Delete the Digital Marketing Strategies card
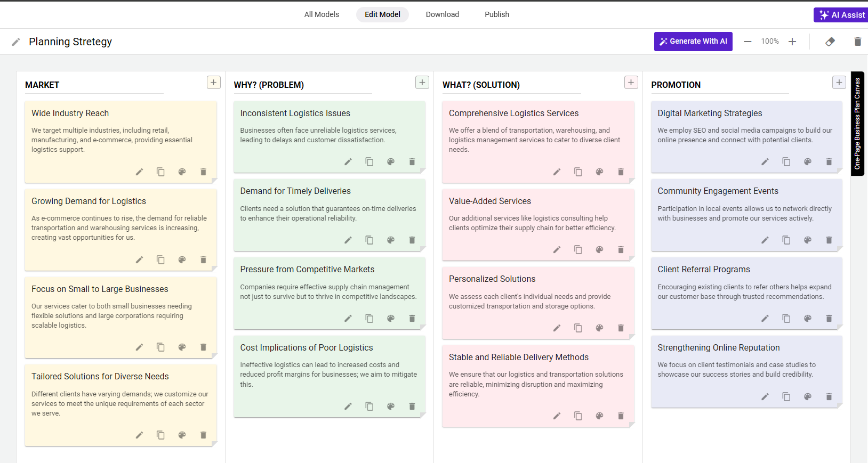The width and height of the screenshot is (868, 463). [x=829, y=162]
